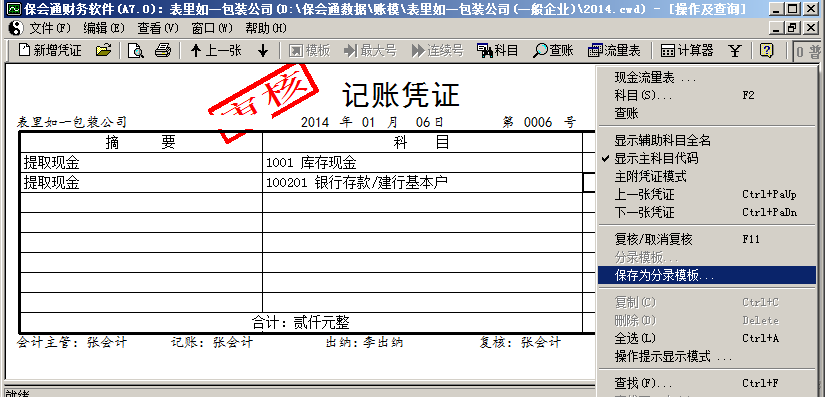Minimize the inner document window
The height and width of the screenshot is (397, 825).
coord(778,28)
